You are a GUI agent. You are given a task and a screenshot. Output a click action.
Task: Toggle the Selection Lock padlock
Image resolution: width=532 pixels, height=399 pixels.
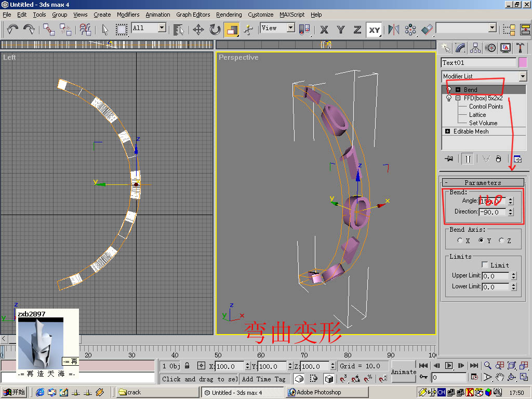tap(187, 366)
